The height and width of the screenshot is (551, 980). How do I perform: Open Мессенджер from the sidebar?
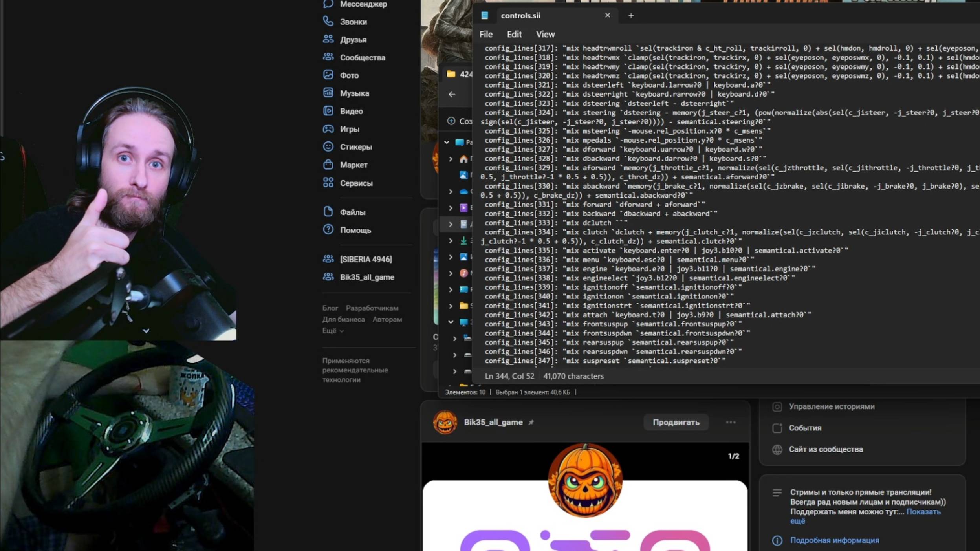pyautogui.click(x=363, y=4)
